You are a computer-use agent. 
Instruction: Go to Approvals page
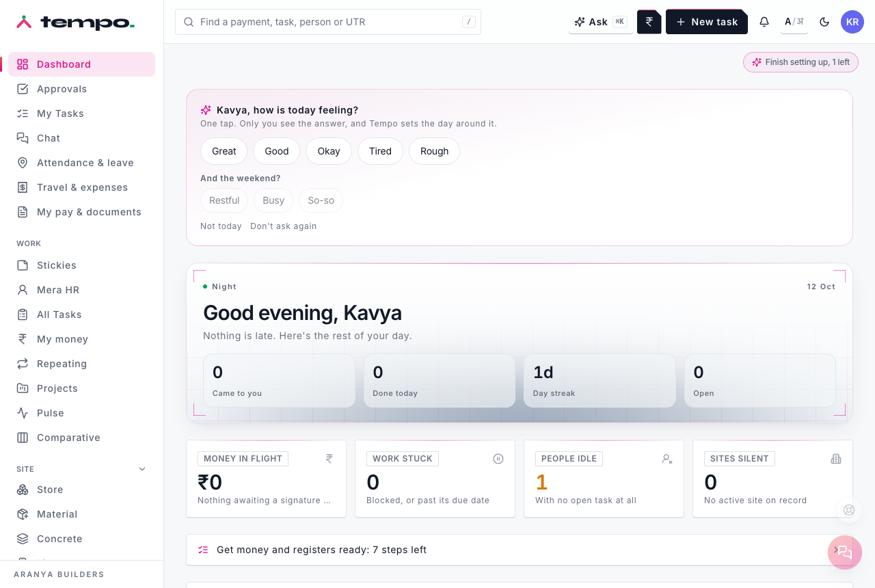click(81, 89)
